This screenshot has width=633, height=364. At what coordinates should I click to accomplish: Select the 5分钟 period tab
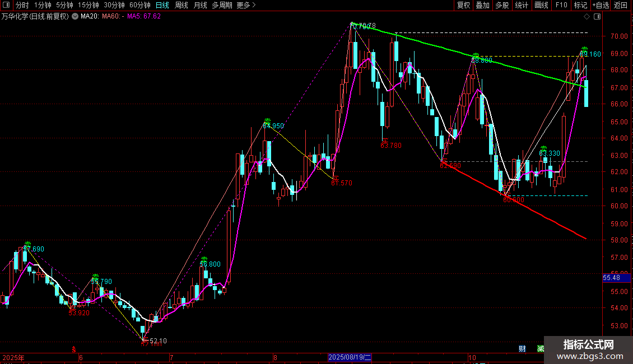coord(64,5)
